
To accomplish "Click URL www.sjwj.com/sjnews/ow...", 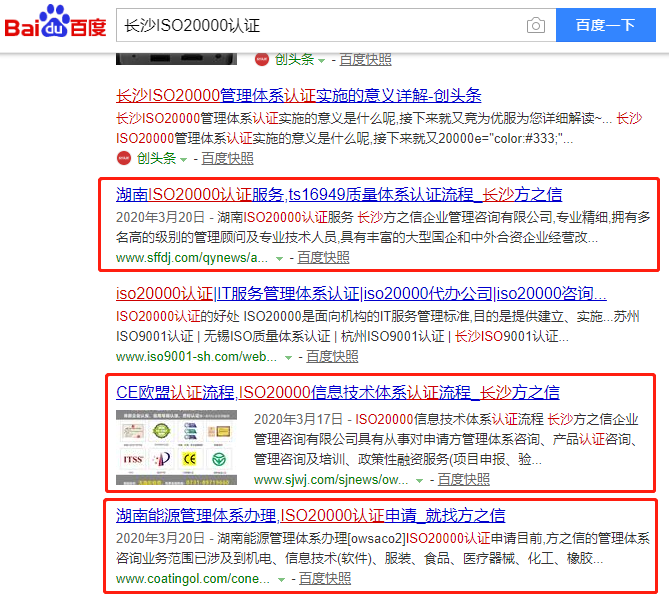I will coord(331,480).
